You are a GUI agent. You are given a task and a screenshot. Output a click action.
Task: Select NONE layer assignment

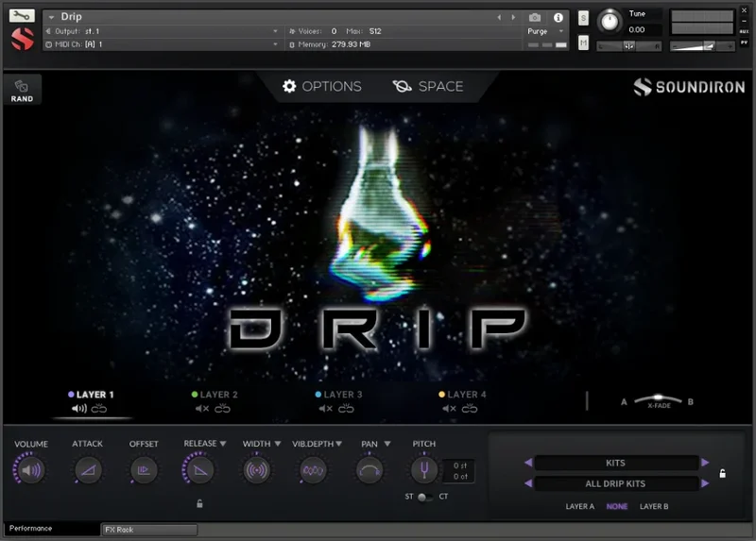[617, 506]
